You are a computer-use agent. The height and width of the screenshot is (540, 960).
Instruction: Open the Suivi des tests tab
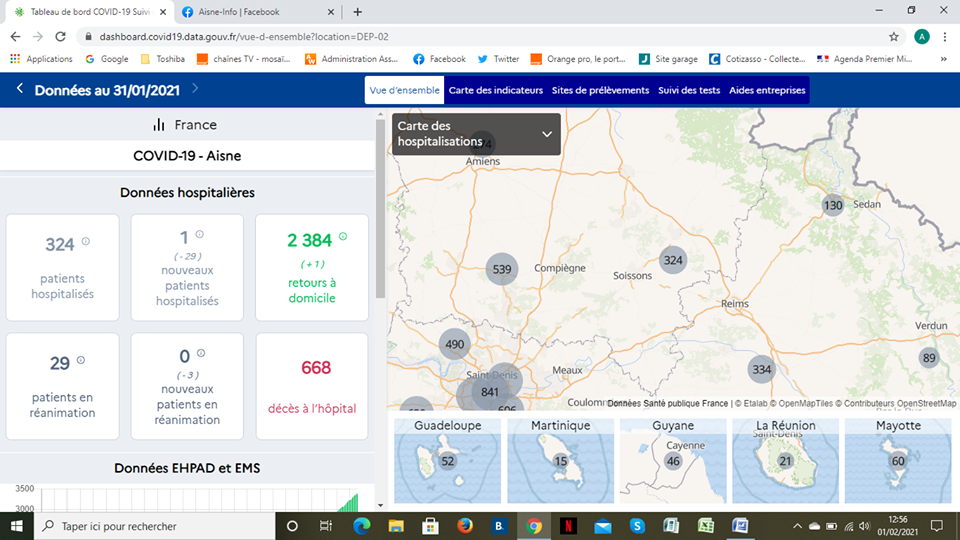pos(688,90)
